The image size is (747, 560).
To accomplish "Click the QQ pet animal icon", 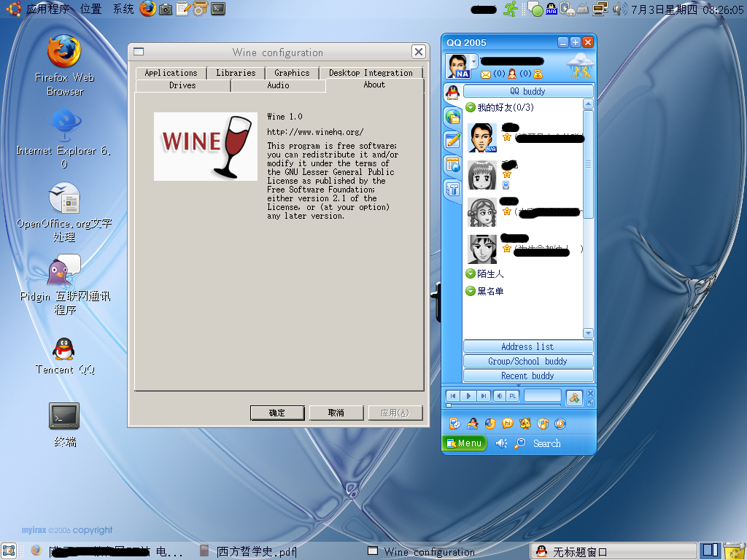I will pyautogui.click(x=525, y=424).
